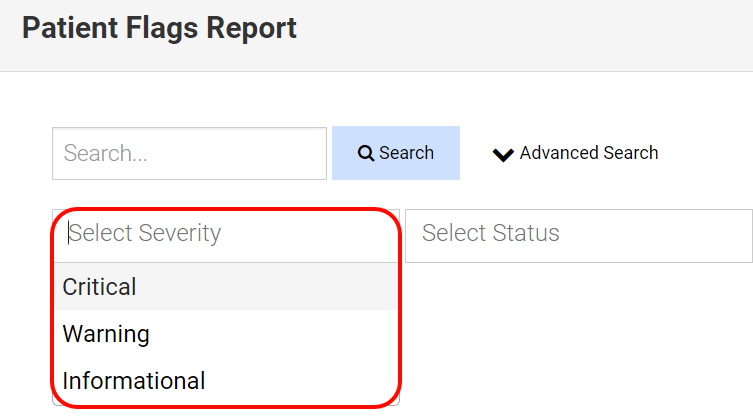The image size is (753, 416).
Task: Click into the Search text box
Action: (189, 153)
